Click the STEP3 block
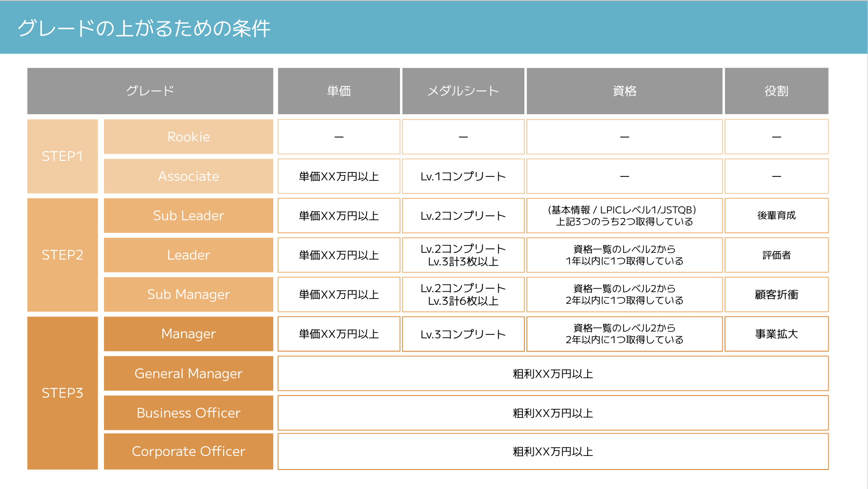 click(x=63, y=393)
